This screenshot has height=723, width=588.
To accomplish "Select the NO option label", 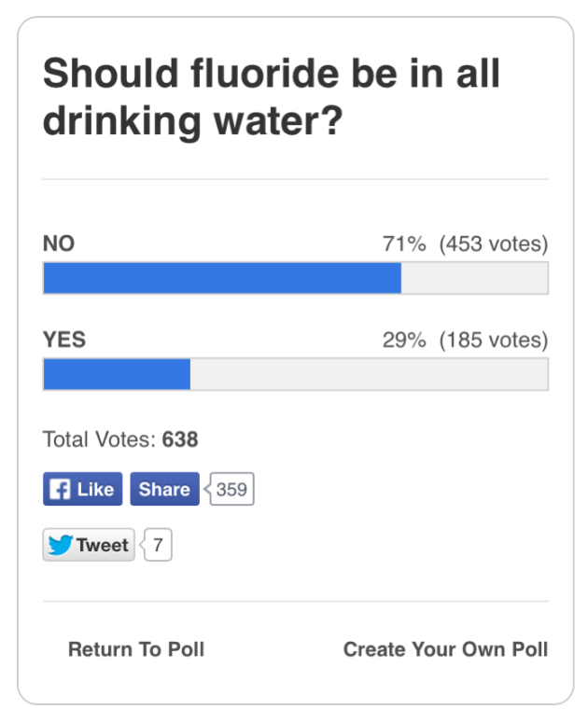I will [59, 244].
